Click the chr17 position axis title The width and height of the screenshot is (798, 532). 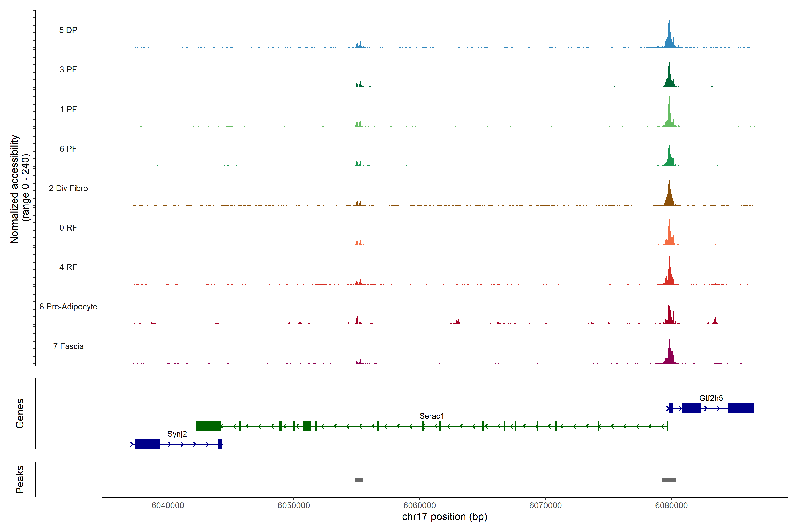coord(444,517)
